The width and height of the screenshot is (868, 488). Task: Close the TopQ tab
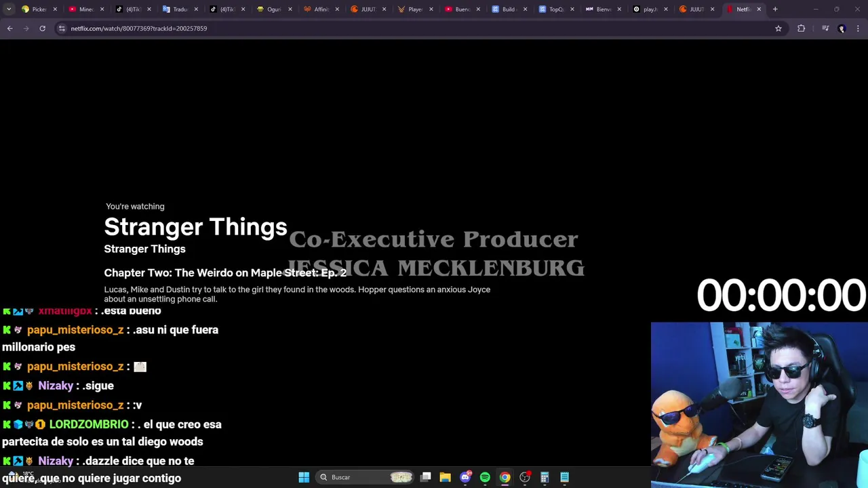(x=572, y=9)
